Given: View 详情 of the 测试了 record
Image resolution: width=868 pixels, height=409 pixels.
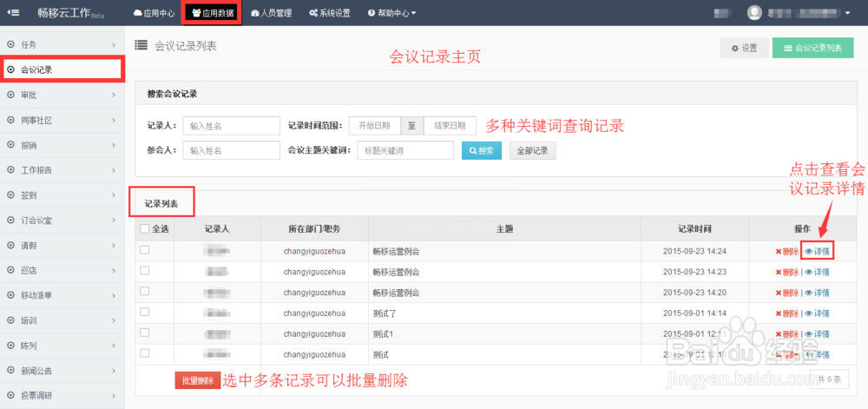Looking at the screenshot, I should [817, 313].
